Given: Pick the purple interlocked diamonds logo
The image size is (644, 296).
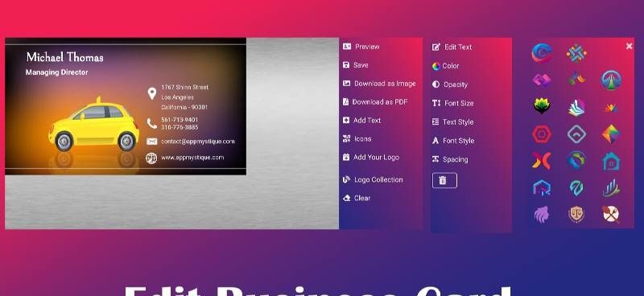Looking at the screenshot, I should 541,80.
